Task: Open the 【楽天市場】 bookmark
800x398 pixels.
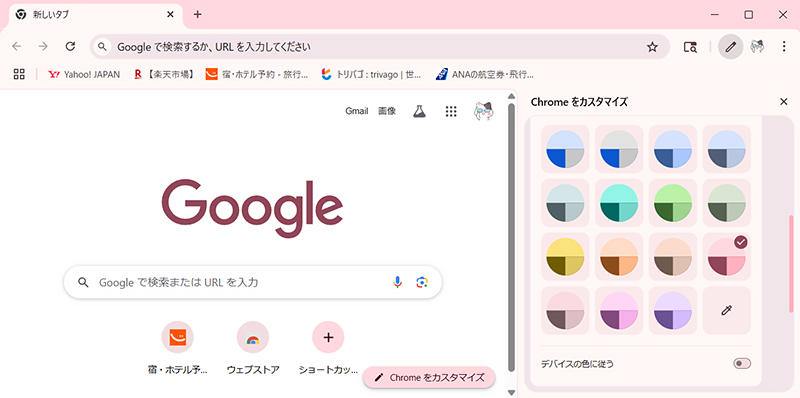Action: [x=164, y=74]
